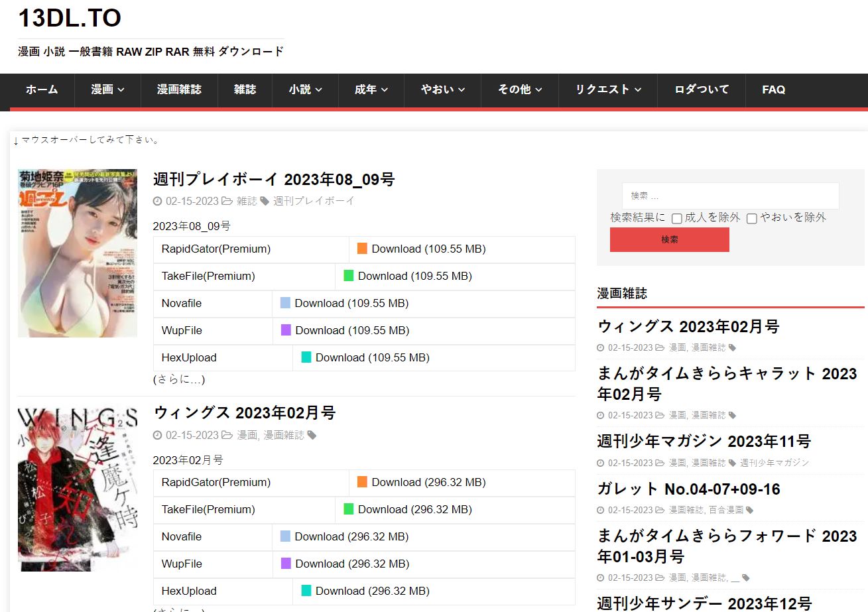Click clock icon by ウィングス post date
Viewport: 868px width, 612px height.
click(x=157, y=436)
